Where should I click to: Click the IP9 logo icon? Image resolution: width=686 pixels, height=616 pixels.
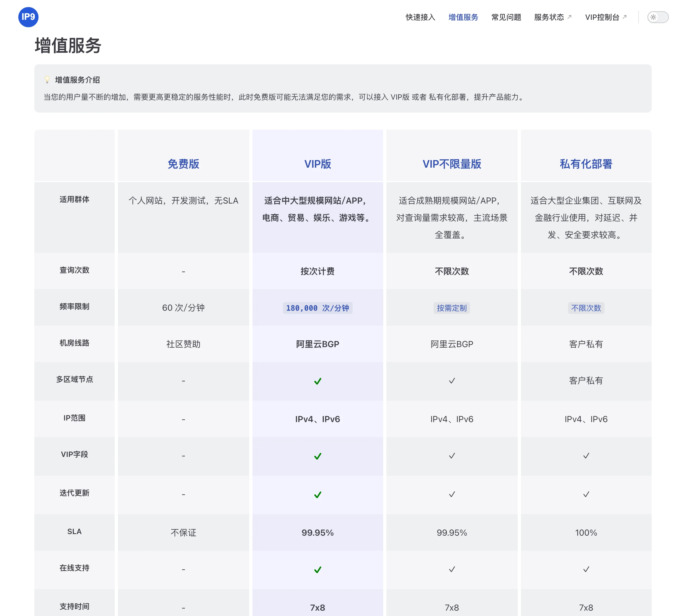28,17
